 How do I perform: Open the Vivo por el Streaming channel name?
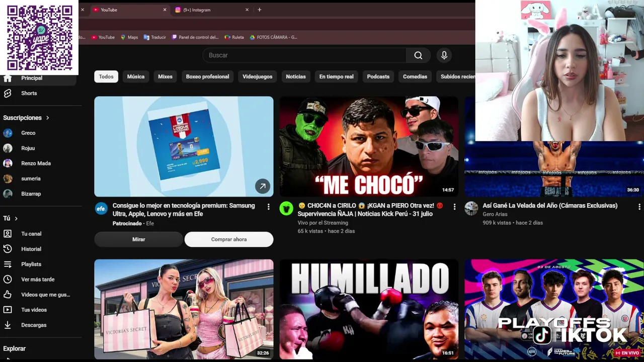323,223
